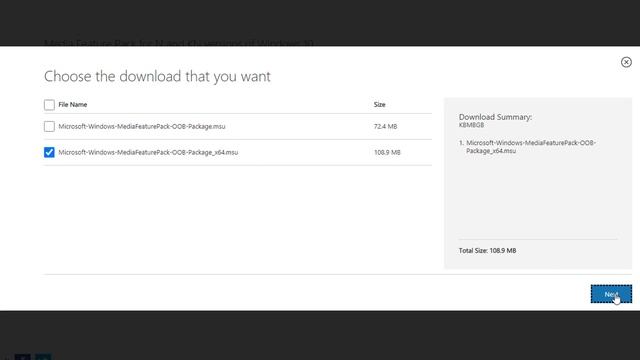Click the Size column header
This screenshot has width=640, height=360.
pyautogui.click(x=379, y=104)
